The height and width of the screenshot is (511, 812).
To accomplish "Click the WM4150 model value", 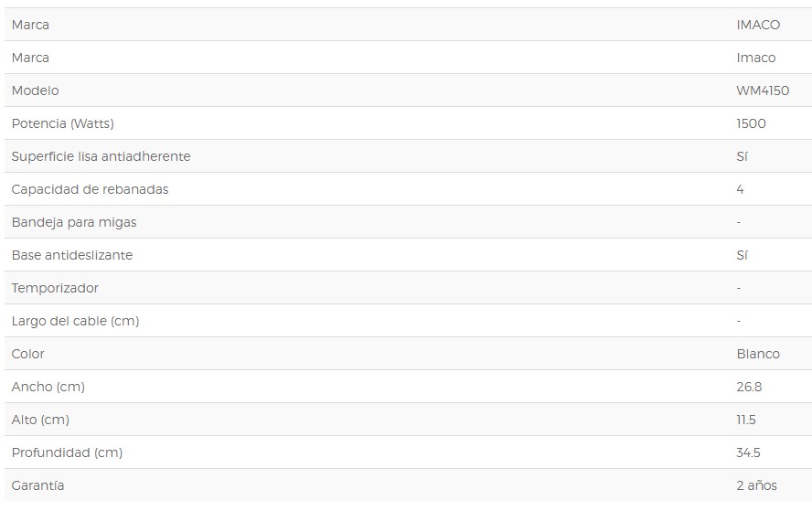I will (763, 90).
